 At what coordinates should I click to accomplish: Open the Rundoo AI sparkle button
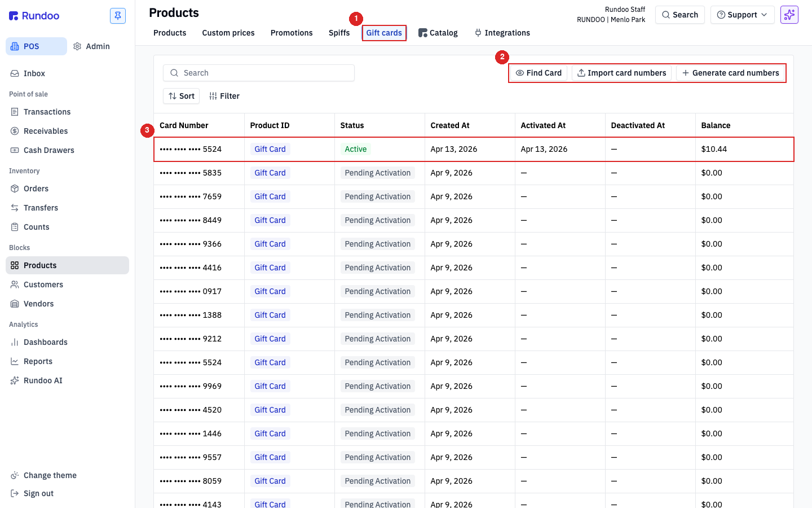point(789,15)
